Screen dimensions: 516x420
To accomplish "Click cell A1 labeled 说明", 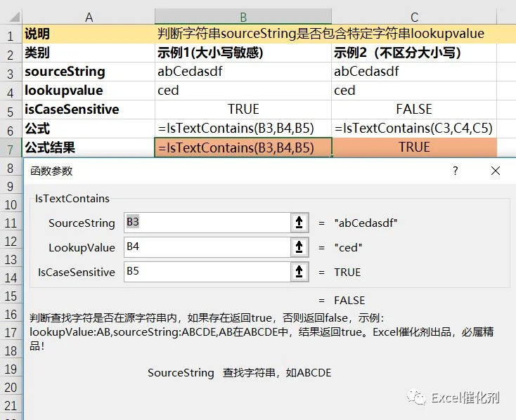I will pyautogui.click(x=89, y=34).
